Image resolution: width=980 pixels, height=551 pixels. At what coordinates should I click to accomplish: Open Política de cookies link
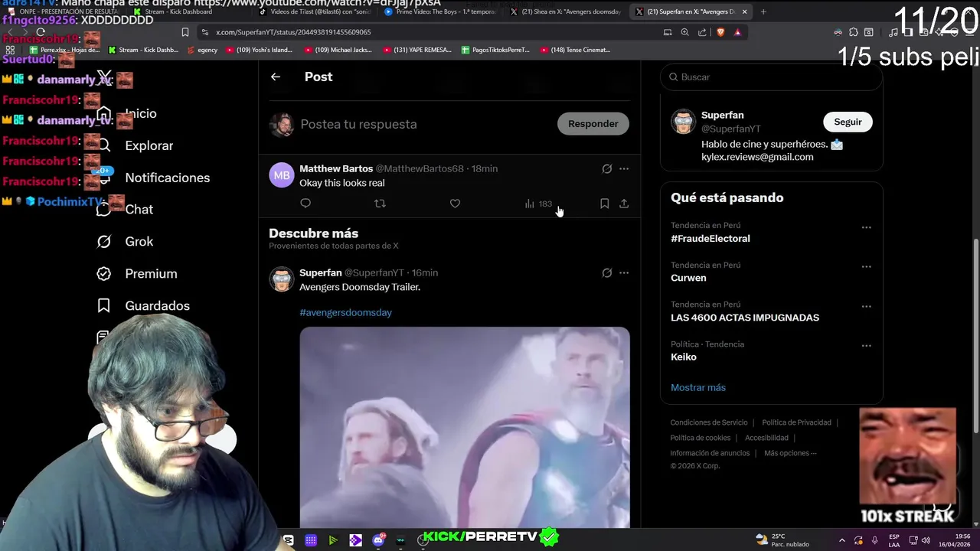pos(701,438)
